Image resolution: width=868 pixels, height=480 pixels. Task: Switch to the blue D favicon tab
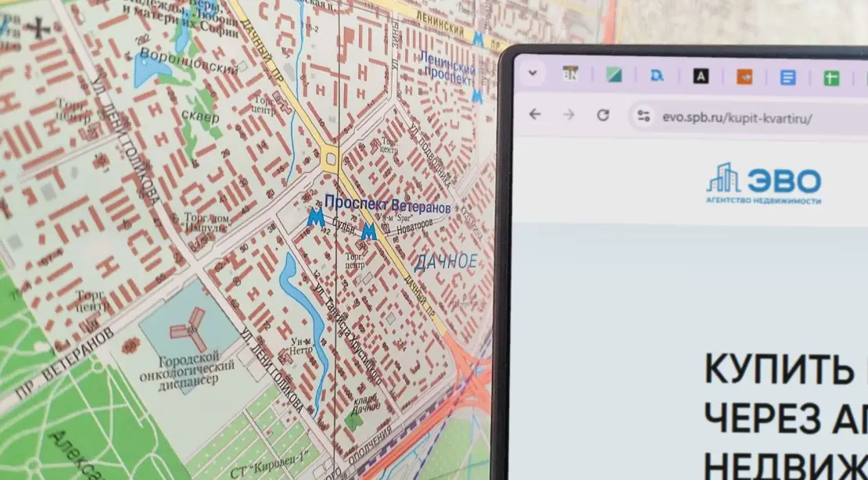click(x=657, y=75)
